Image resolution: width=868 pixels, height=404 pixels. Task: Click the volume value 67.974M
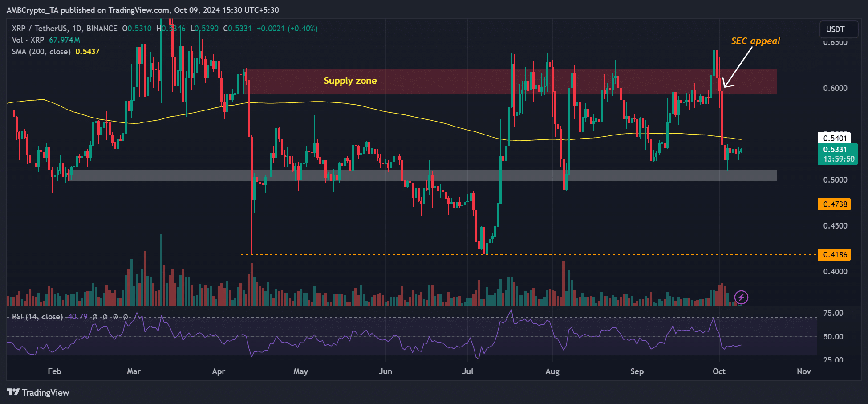65,40
